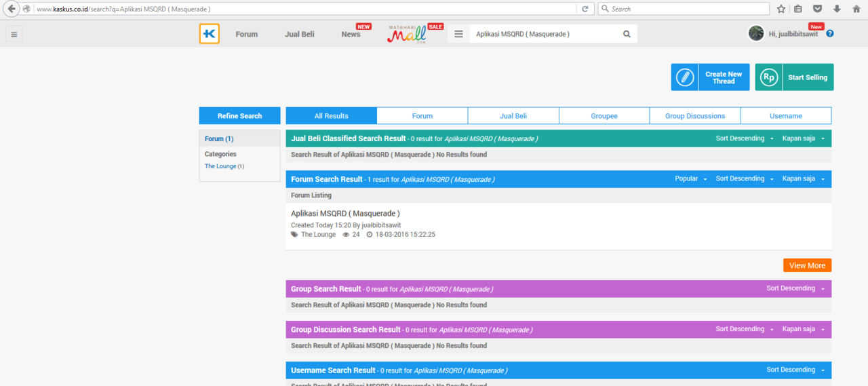Select the All Results tab

point(332,116)
